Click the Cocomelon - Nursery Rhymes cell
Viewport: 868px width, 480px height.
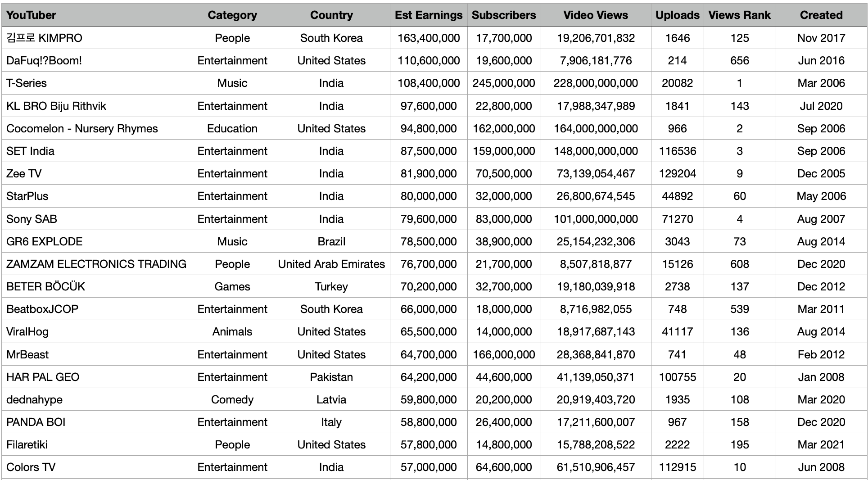click(x=97, y=128)
